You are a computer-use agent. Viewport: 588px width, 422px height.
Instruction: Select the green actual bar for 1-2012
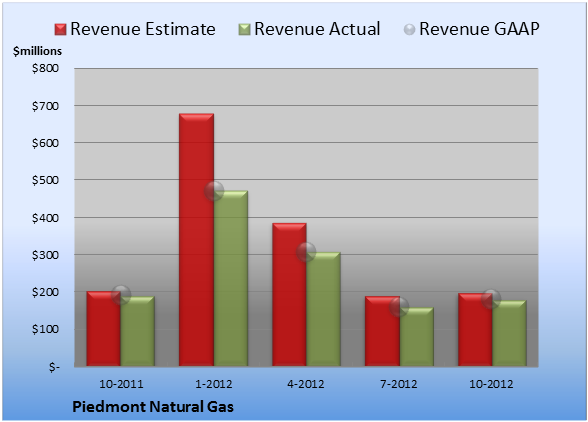tap(231, 278)
